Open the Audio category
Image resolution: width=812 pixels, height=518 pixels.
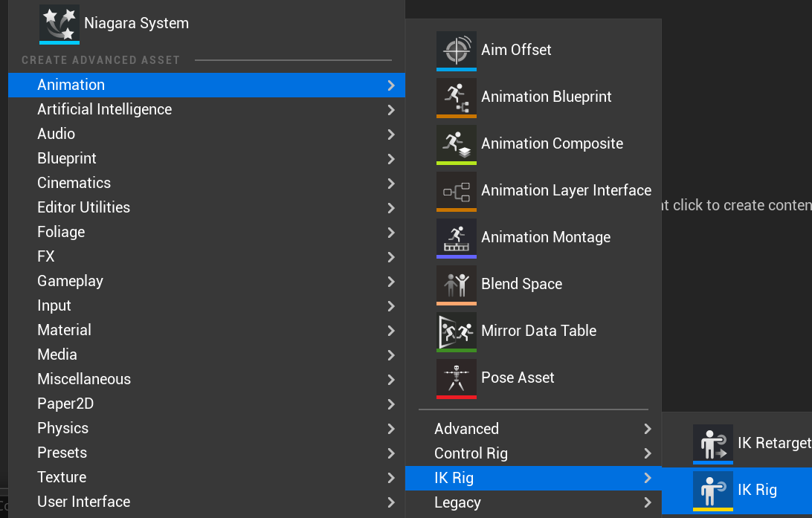click(207, 134)
